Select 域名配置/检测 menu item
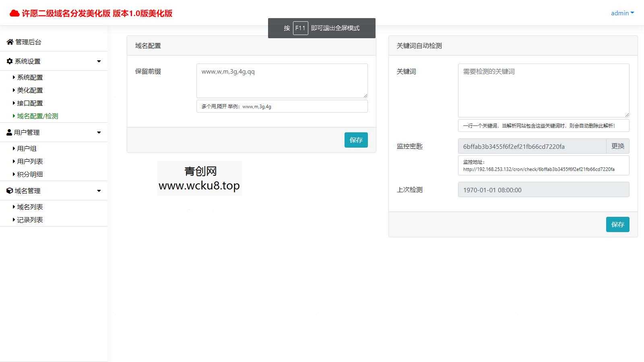The height and width of the screenshot is (362, 644). click(37, 116)
